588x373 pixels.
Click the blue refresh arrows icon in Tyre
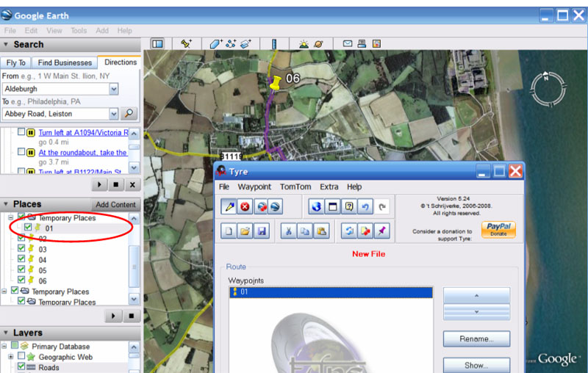(348, 231)
